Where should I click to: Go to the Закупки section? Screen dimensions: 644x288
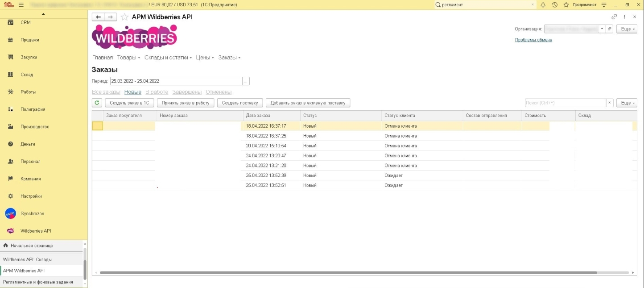tap(29, 57)
